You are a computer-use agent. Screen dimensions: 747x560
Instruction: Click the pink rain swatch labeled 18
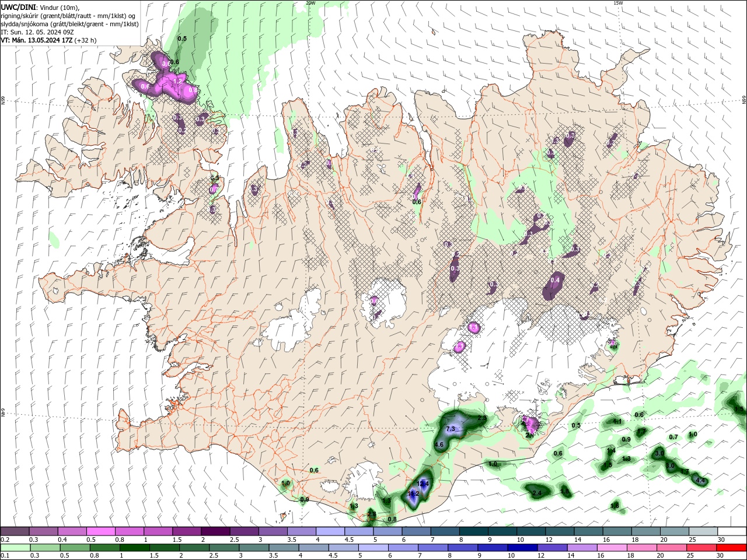click(x=641, y=548)
